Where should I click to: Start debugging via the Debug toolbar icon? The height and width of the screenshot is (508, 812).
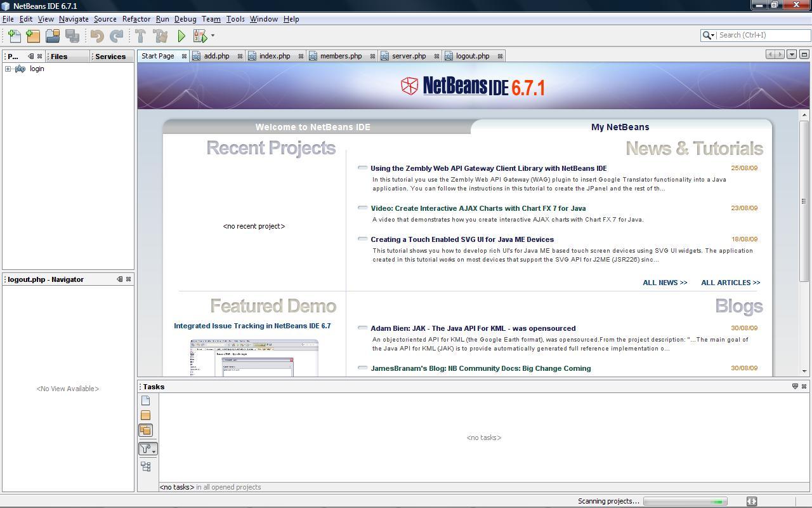(x=200, y=36)
